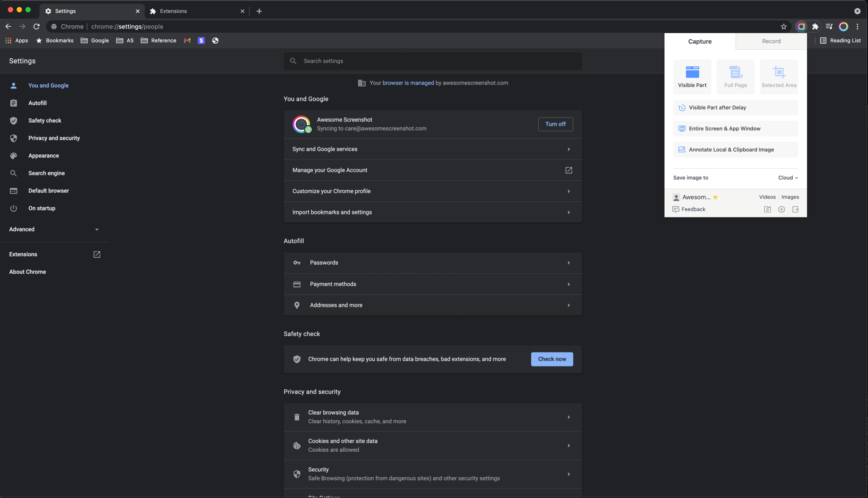The width and height of the screenshot is (868, 498).
Task: Open the Chrome extensions puzzle icon
Action: point(815,26)
